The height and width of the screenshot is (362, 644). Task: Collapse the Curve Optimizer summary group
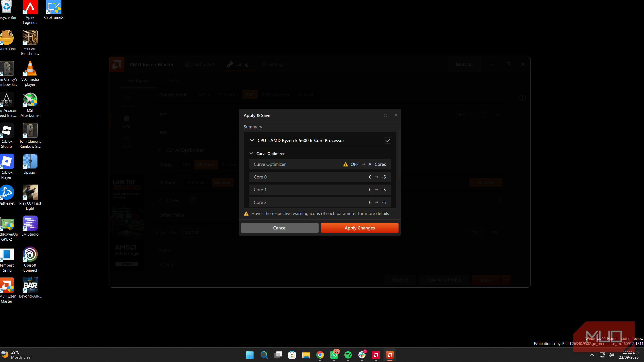[x=251, y=153]
